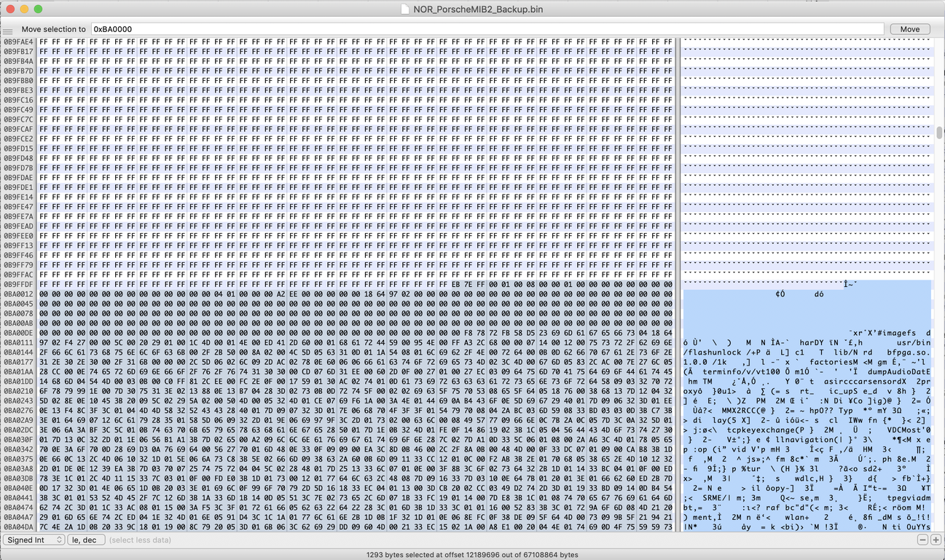The width and height of the screenshot is (945, 560).
Task: Click the plus button to add inspector row
Action: 936,540
